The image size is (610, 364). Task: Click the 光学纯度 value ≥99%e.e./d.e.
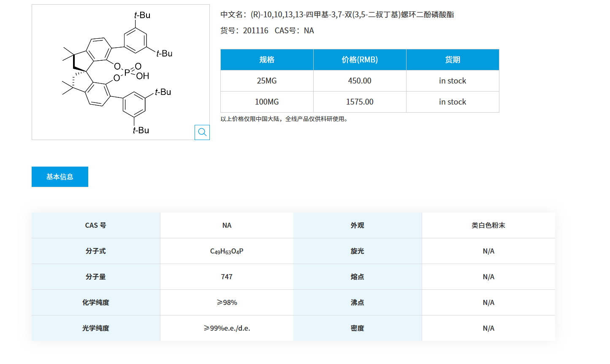[x=227, y=328]
